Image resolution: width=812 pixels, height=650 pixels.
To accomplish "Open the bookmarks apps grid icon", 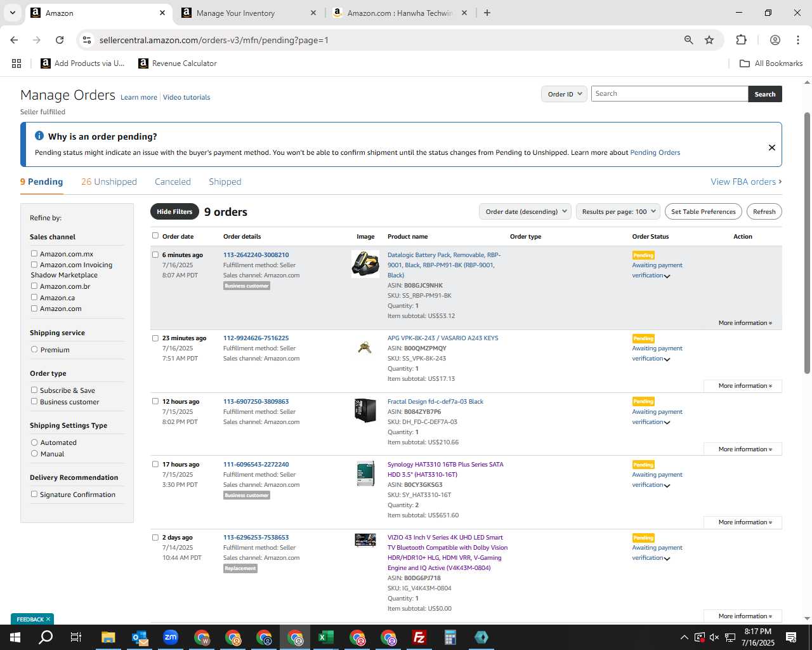I will [x=16, y=63].
